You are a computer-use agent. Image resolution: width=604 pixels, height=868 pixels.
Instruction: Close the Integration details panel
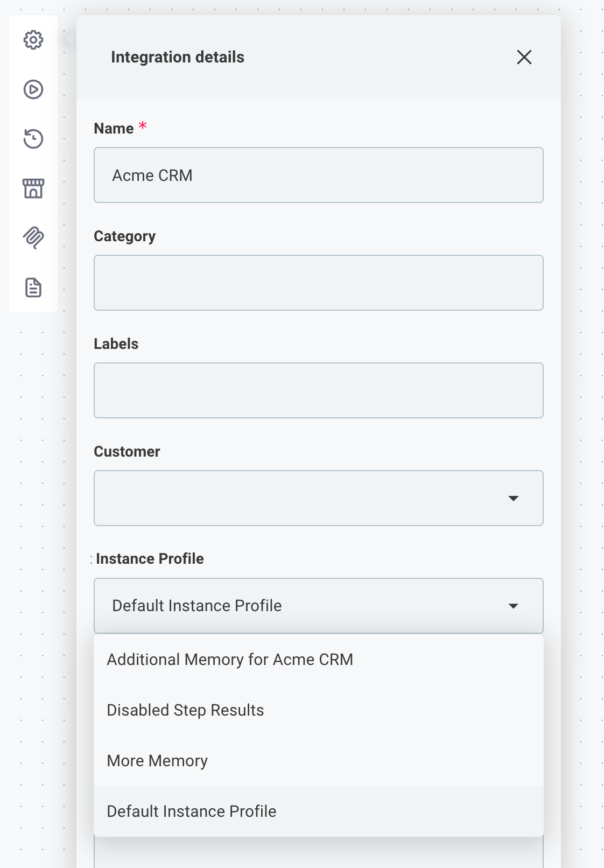(x=524, y=57)
